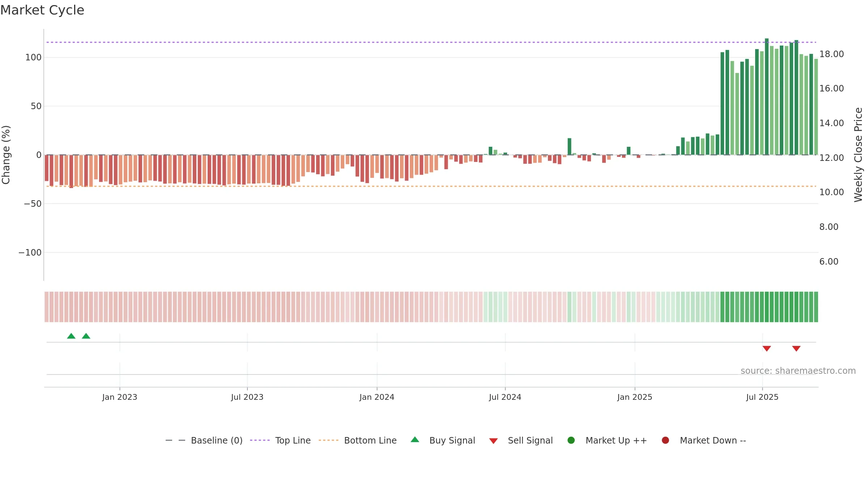The height and width of the screenshot is (488, 868).
Task: Click the 14.00 price tick label
Action: pyautogui.click(x=831, y=123)
